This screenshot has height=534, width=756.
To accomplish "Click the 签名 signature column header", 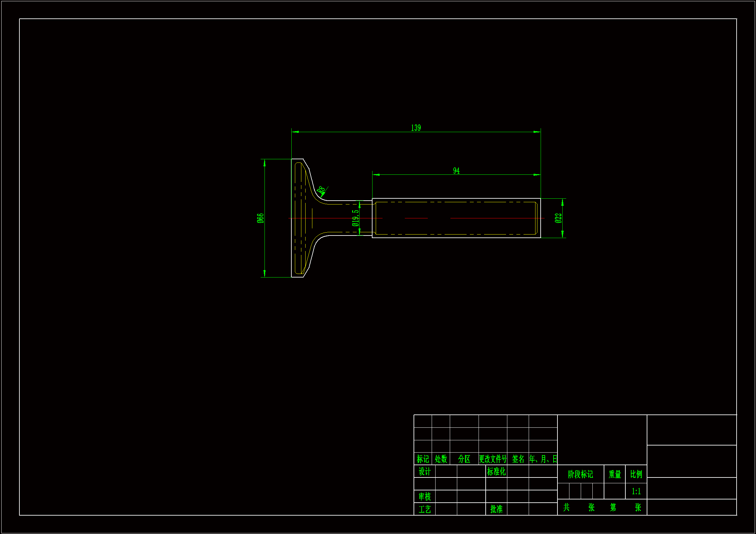I will point(518,459).
